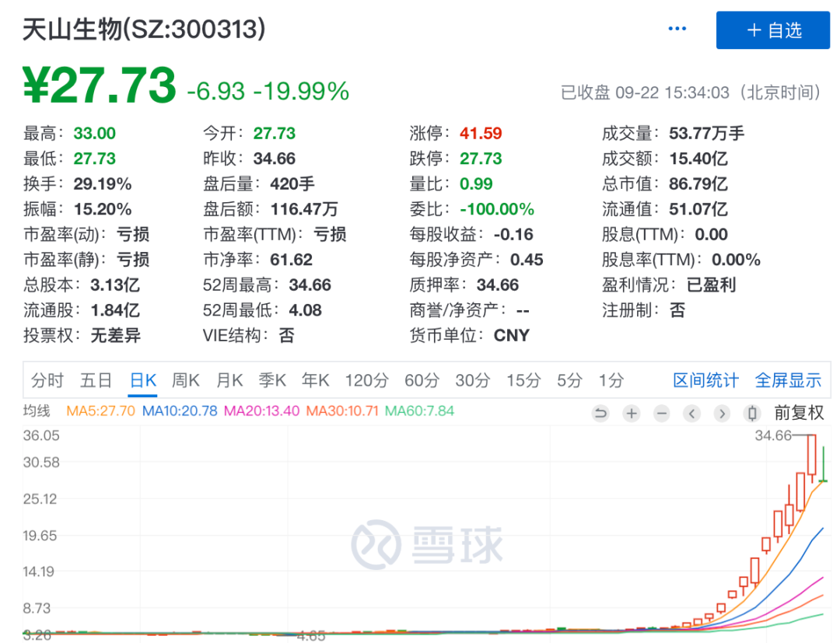The height and width of the screenshot is (643, 840).
Task: Click the 委比 value -100.00%
Action: pyautogui.click(x=497, y=209)
